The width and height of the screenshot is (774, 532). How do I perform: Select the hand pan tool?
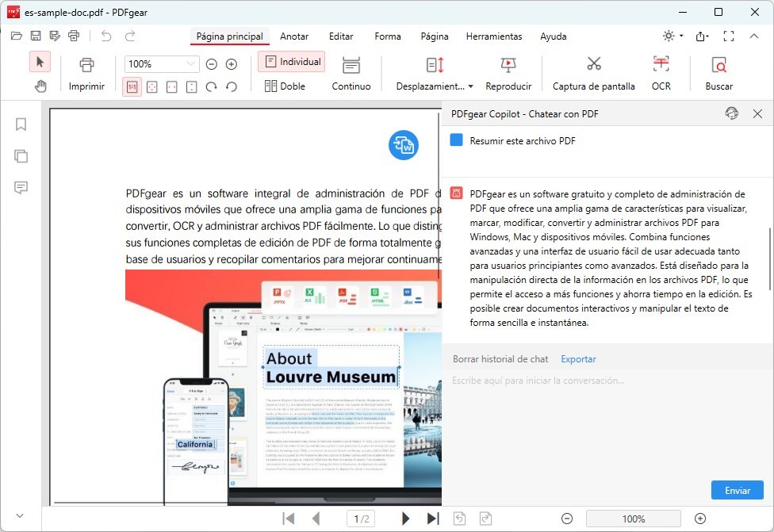coord(40,86)
